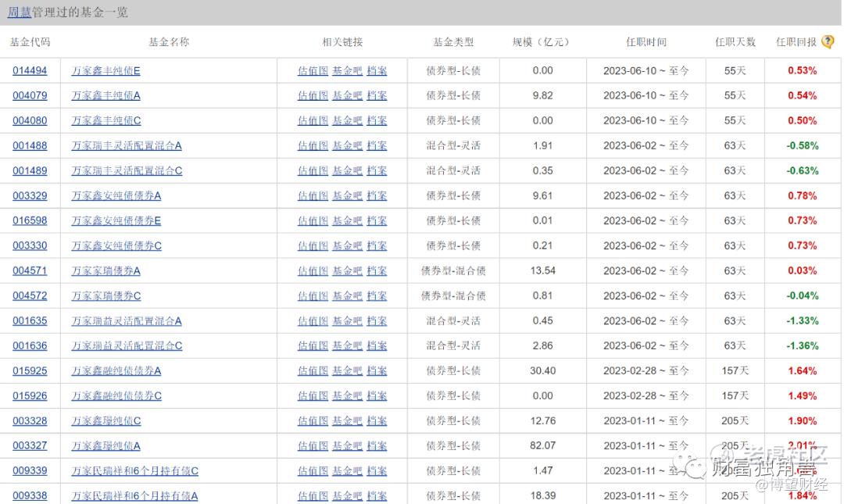Open 估值图 for fund 014494
This screenshot has width=844, height=504.
313,70
